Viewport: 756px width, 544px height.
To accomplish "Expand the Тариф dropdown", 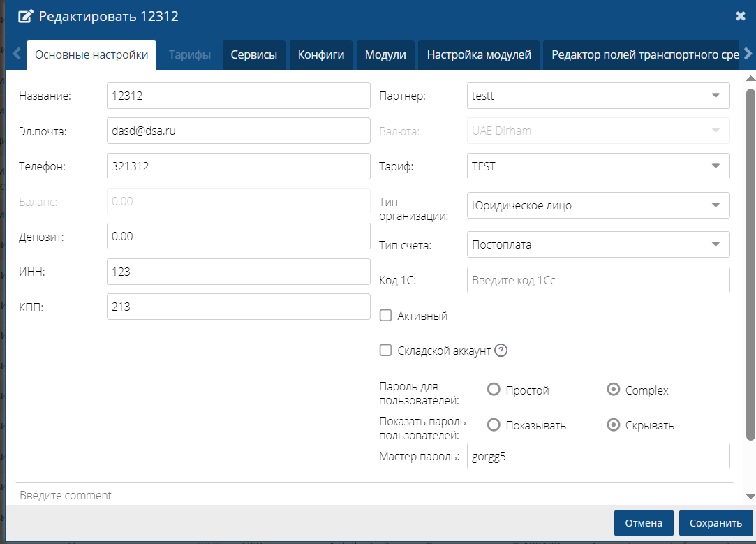I will (598, 166).
